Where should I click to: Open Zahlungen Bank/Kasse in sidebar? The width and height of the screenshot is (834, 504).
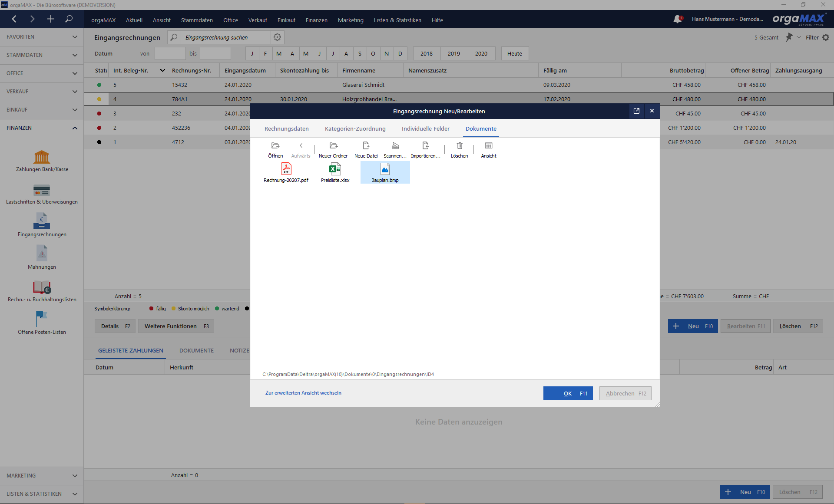click(x=42, y=161)
